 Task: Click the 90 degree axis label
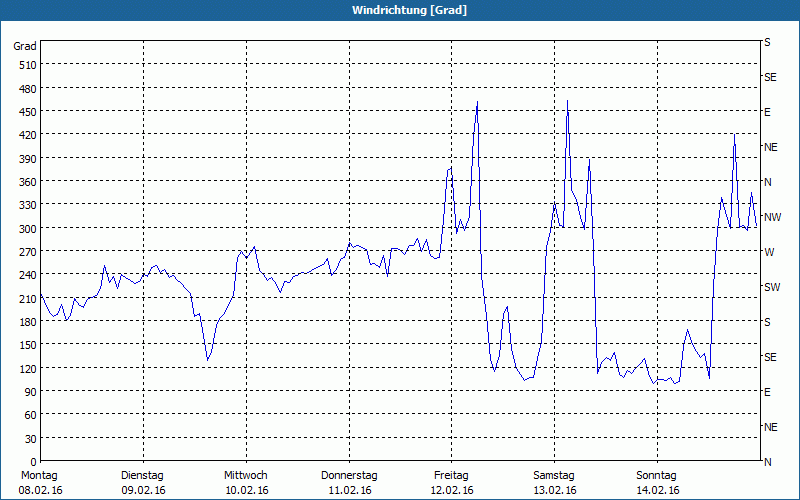[x=31, y=392]
